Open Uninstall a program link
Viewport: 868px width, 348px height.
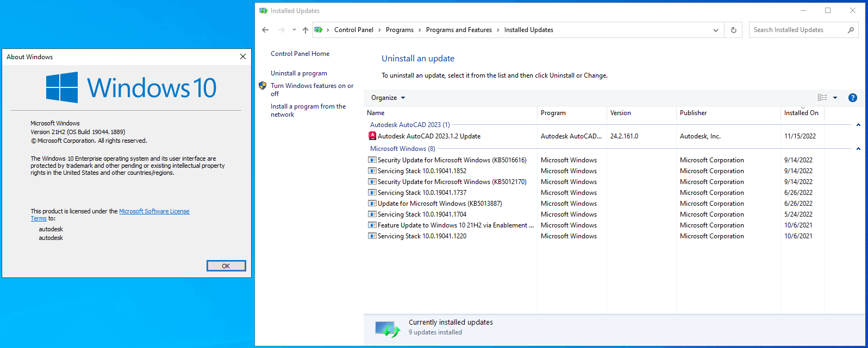pyautogui.click(x=299, y=73)
